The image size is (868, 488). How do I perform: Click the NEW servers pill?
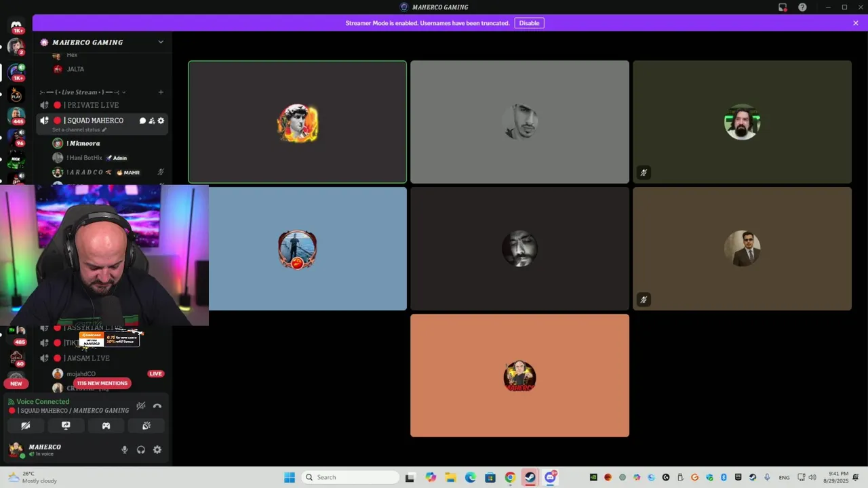point(16,383)
